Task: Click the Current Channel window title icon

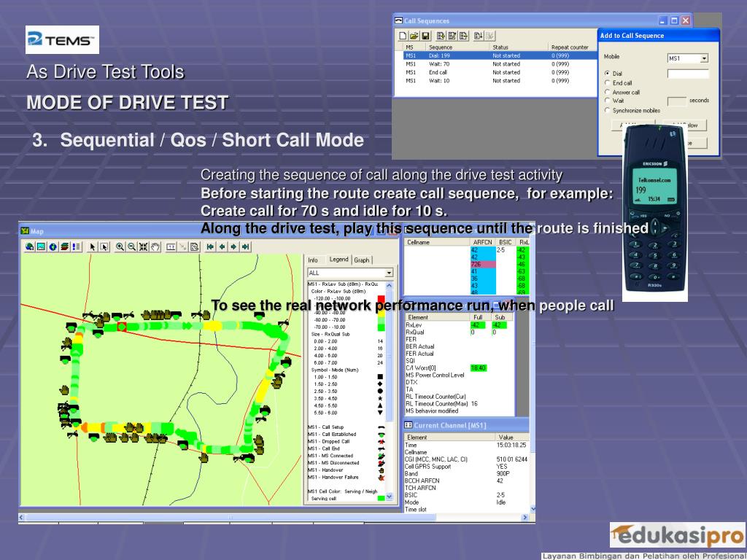Action: click(409, 425)
